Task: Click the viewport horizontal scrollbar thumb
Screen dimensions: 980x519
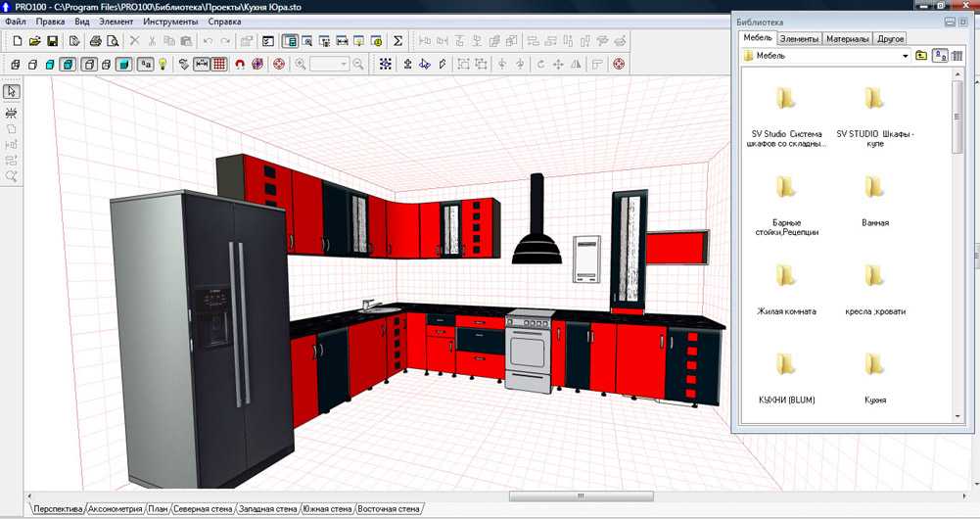Action: point(581,495)
